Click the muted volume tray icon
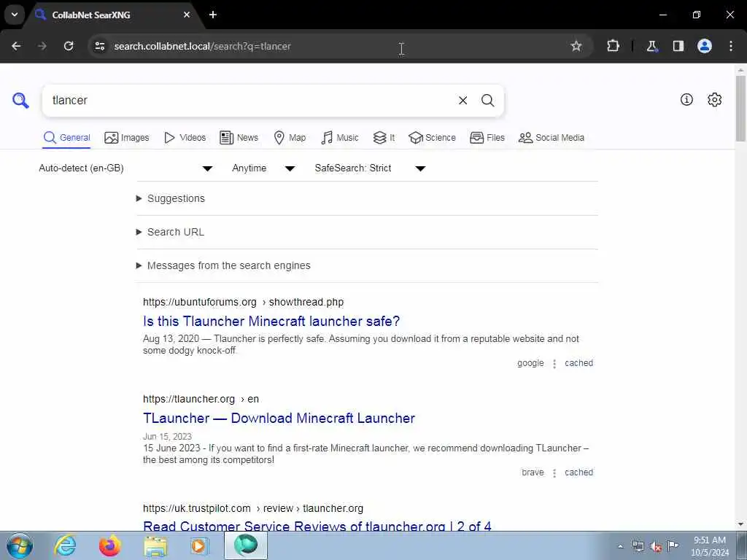 [656, 547]
